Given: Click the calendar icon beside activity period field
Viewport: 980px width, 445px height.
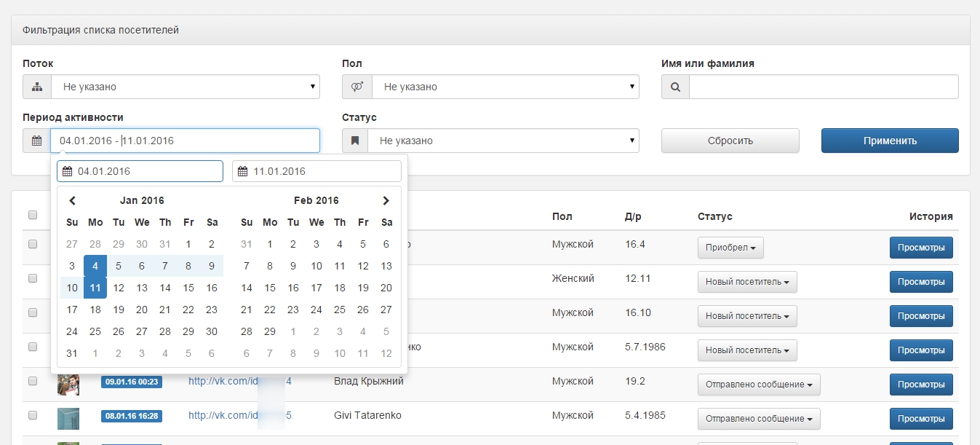Looking at the screenshot, I should click(36, 141).
